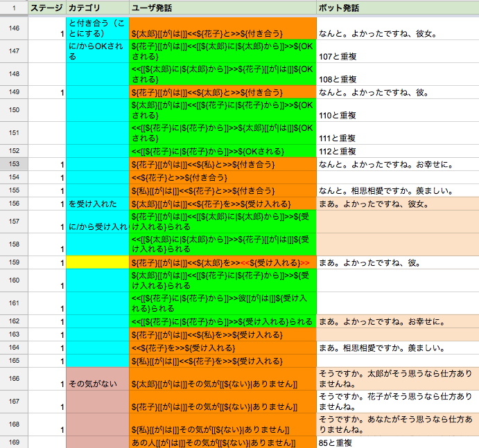Click user utterance cell with red brackets in row 159
The height and width of the screenshot is (448, 479).
click(x=223, y=262)
